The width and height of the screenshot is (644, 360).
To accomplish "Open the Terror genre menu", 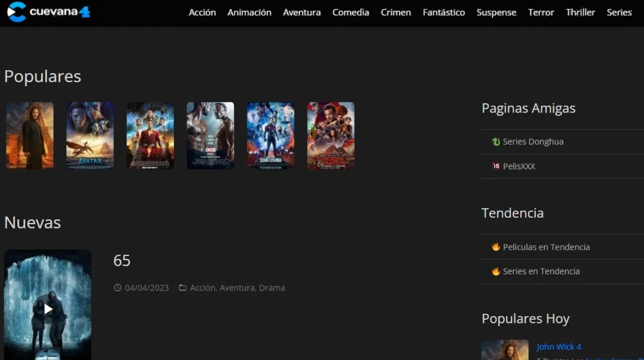I will [541, 13].
